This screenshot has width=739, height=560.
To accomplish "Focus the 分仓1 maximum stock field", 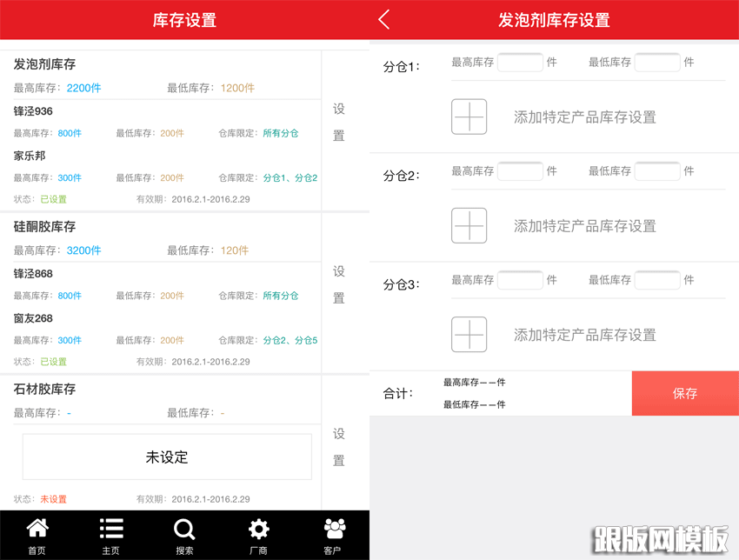I will click(x=520, y=63).
